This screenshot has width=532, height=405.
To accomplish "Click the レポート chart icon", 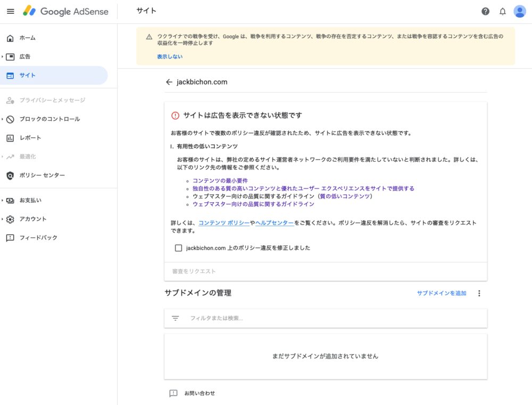I will 10,138.
